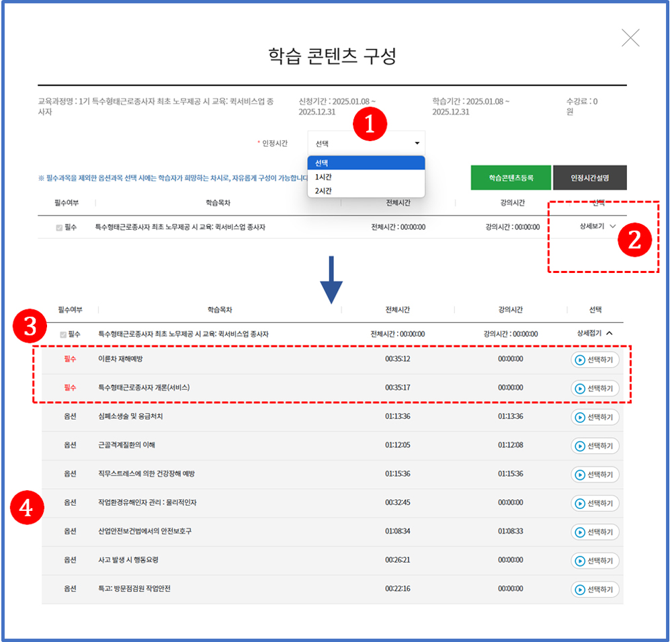672x642 pixels.
Task: Close the 학습 콘텐츠 구성 dialog
Action: (630, 38)
